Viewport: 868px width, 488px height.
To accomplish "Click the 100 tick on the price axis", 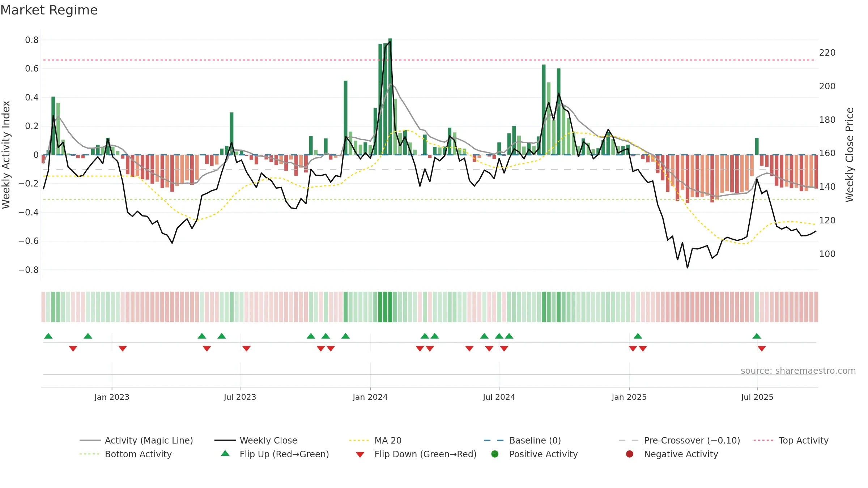I will pyautogui.click(x=827, y=254).
